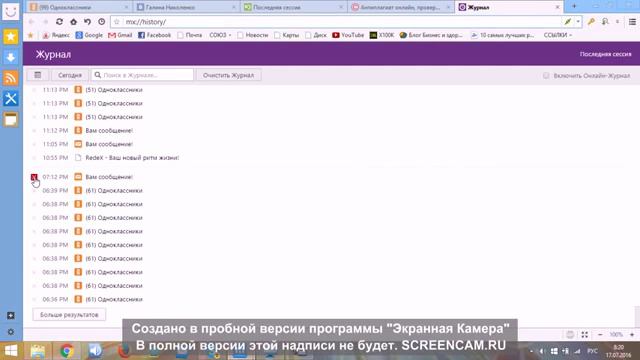Open the Facebook bookmark
Viewport: 640px width, 360px height.
(154, 36)
